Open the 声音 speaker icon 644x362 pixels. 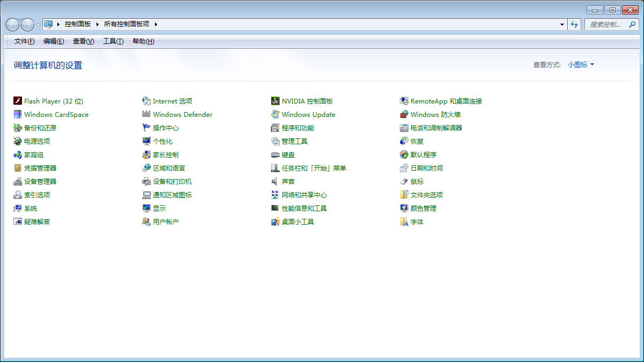275,181
